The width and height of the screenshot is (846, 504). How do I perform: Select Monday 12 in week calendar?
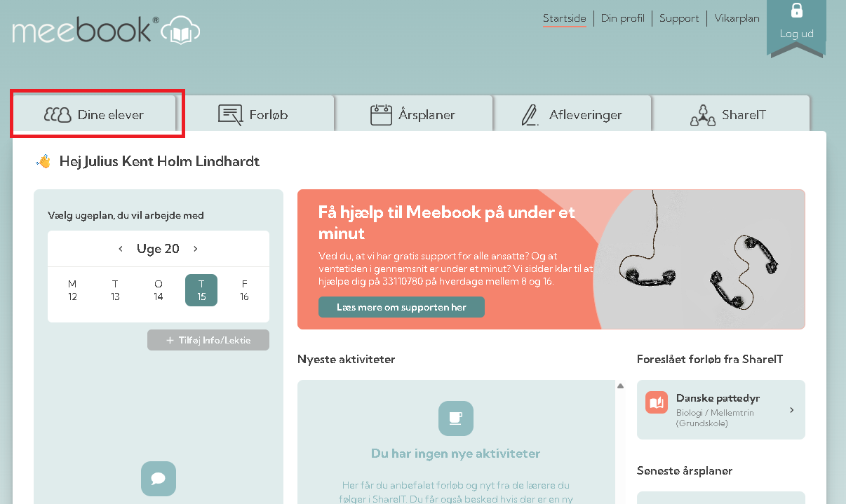tap(72, 290)
